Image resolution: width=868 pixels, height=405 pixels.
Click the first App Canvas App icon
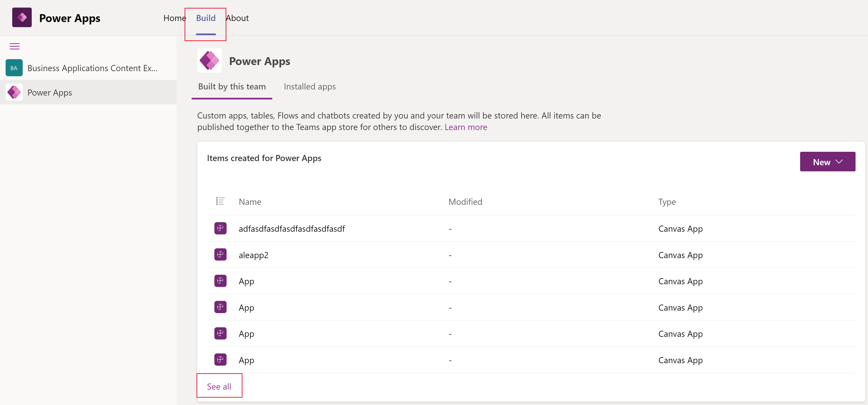(x=220, y=281)
